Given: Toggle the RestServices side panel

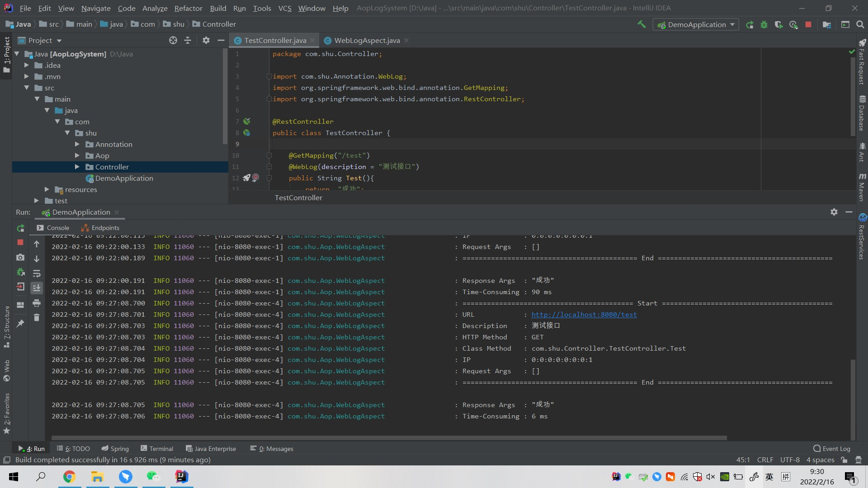Looking at the screenshot, I should (862, 236).
